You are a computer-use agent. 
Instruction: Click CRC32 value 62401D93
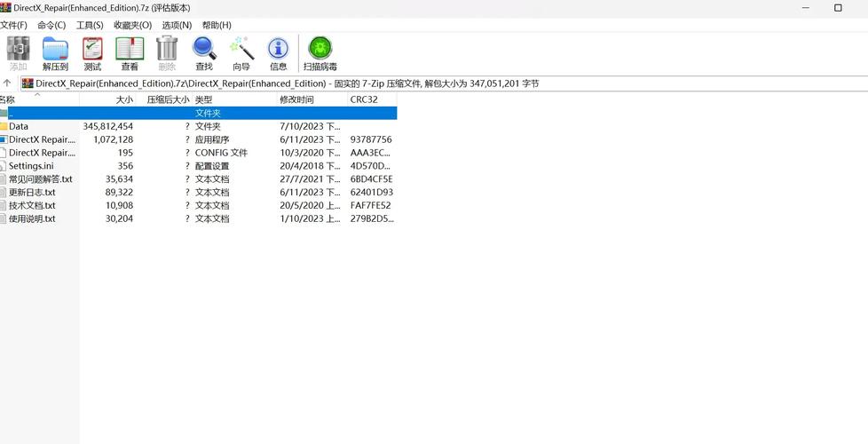coord(372,193)
